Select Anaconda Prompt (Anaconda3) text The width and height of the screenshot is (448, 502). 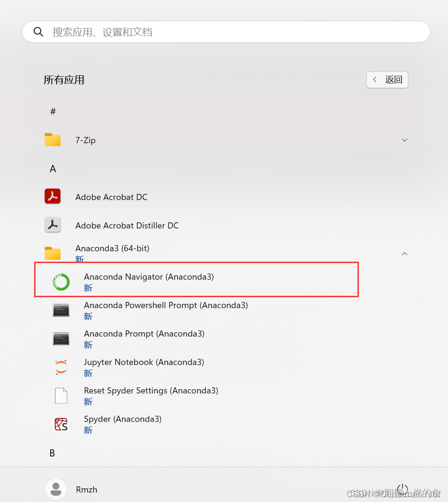pyautogui.click(x=144, y=334)
